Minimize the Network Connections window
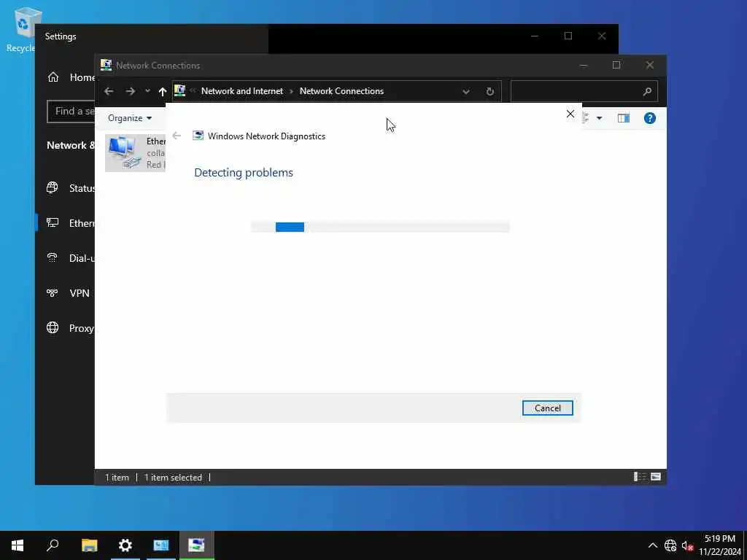 583,65
